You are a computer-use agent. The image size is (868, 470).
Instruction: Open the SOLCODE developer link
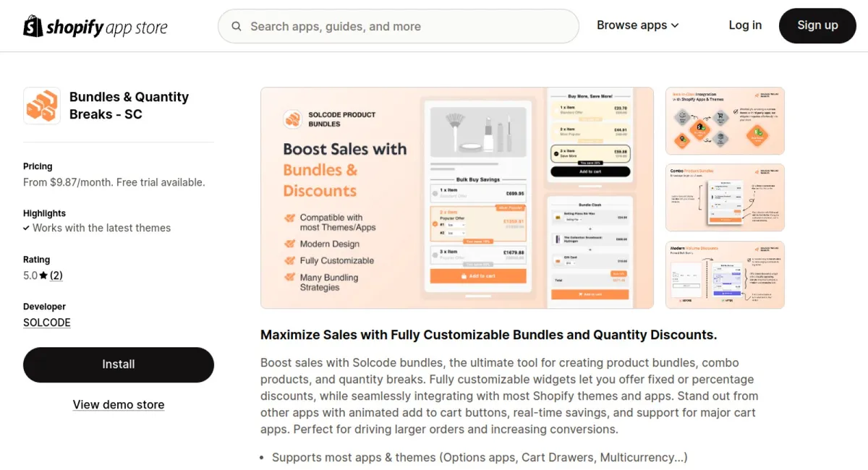click(x=47, y=322)
